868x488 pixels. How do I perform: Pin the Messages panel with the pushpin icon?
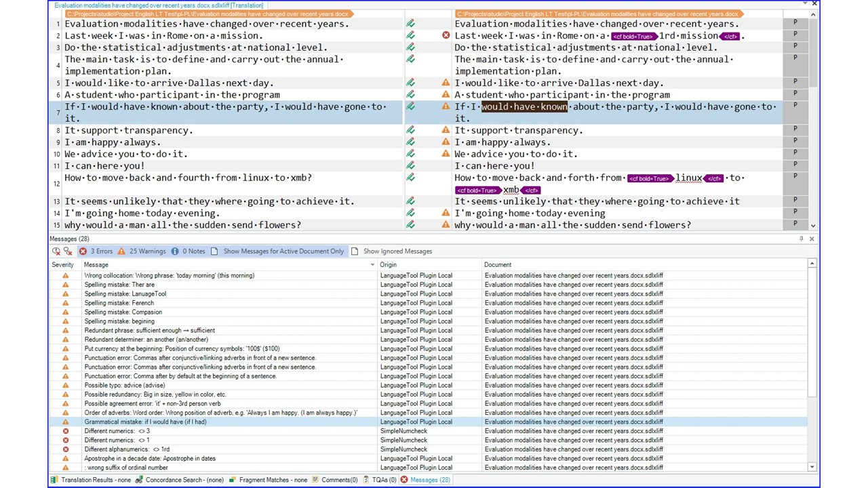point(801,239)
